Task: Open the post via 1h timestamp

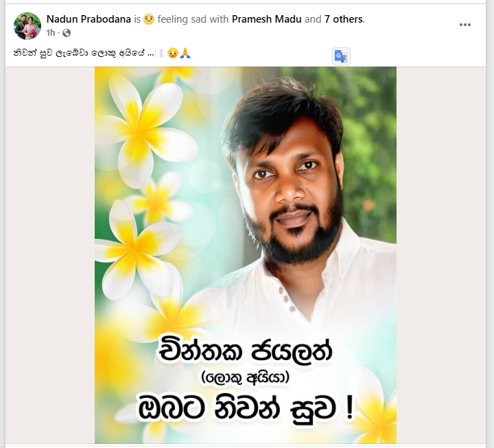Action: point(50,33)
